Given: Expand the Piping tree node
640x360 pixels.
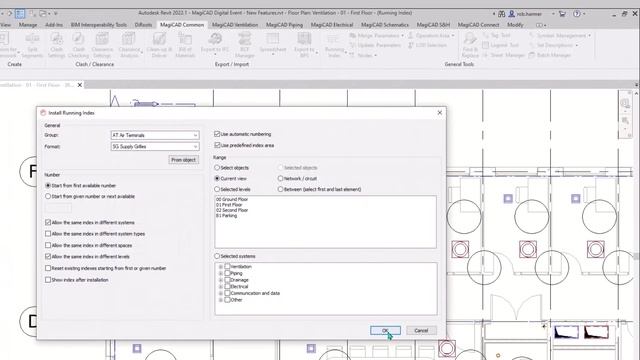Looking at the screenshot, I should pos(221,273).
